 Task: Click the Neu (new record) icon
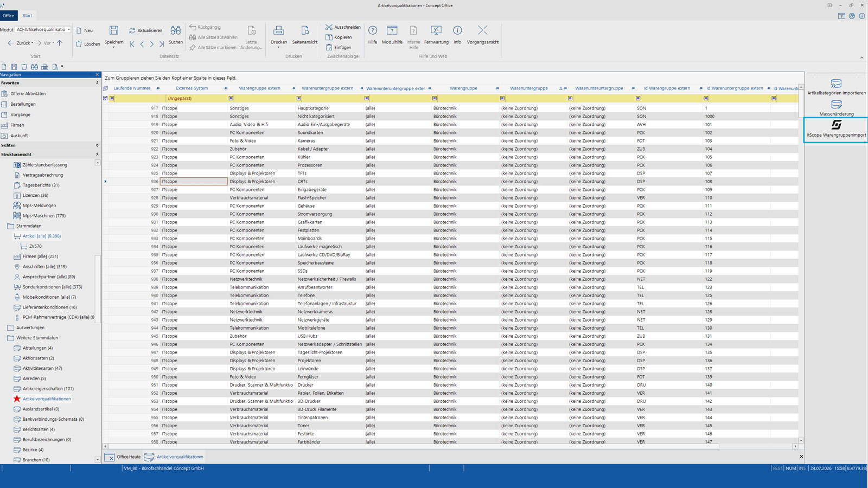(79, 30)
